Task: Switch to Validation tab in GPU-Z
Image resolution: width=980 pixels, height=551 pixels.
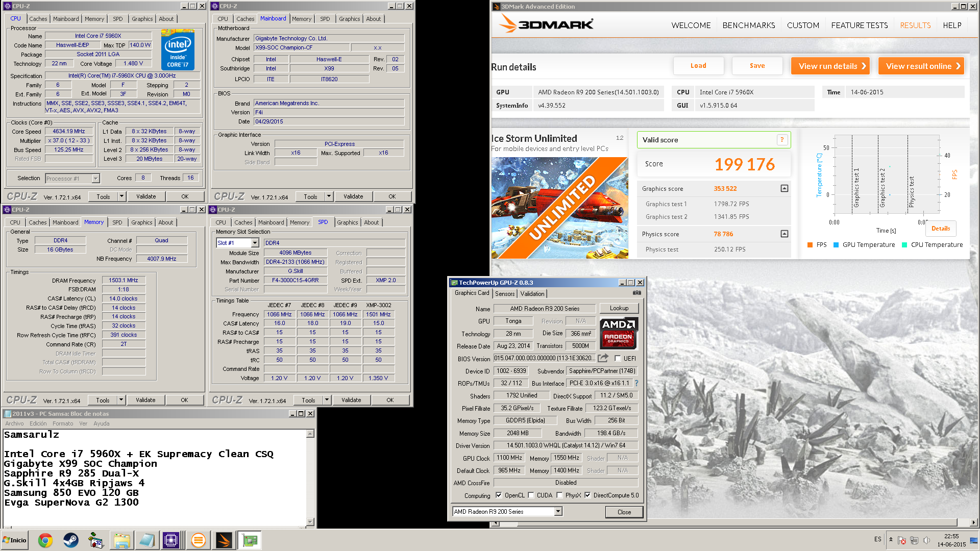Action: pyautogui.click(x=532, y=293)
